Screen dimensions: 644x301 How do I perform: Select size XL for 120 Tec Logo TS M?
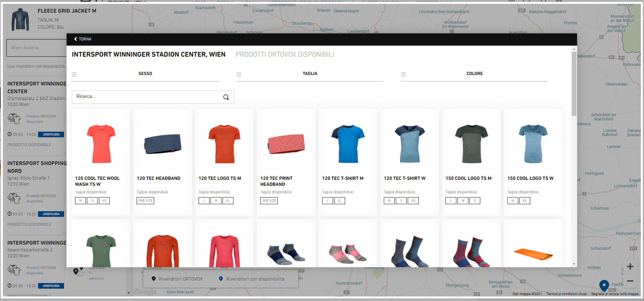point(228,201)
